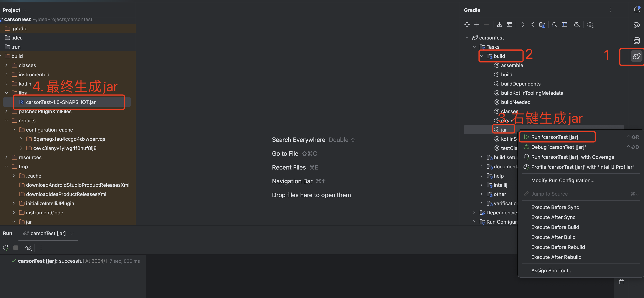This screenshot has height=298, width=644.
Task: Close the carsonTest [jar] run tab
Action: pyautogui.click(x=72, y=233)
